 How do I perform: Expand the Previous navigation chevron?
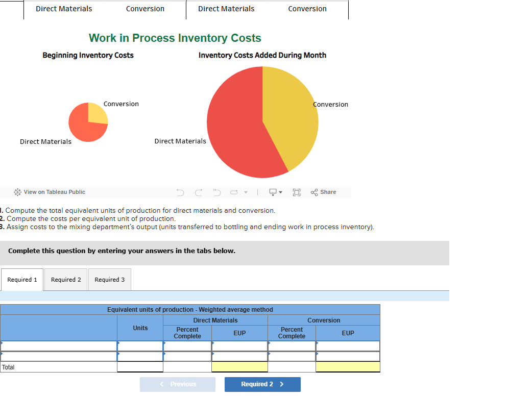tap(161, 384)
